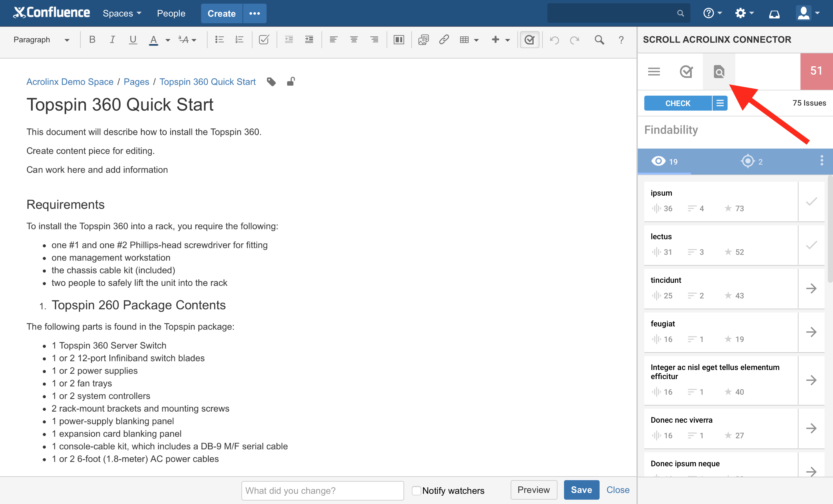
Task: Align text to the left
Action: pyautogui.click(x=333, y=39)
